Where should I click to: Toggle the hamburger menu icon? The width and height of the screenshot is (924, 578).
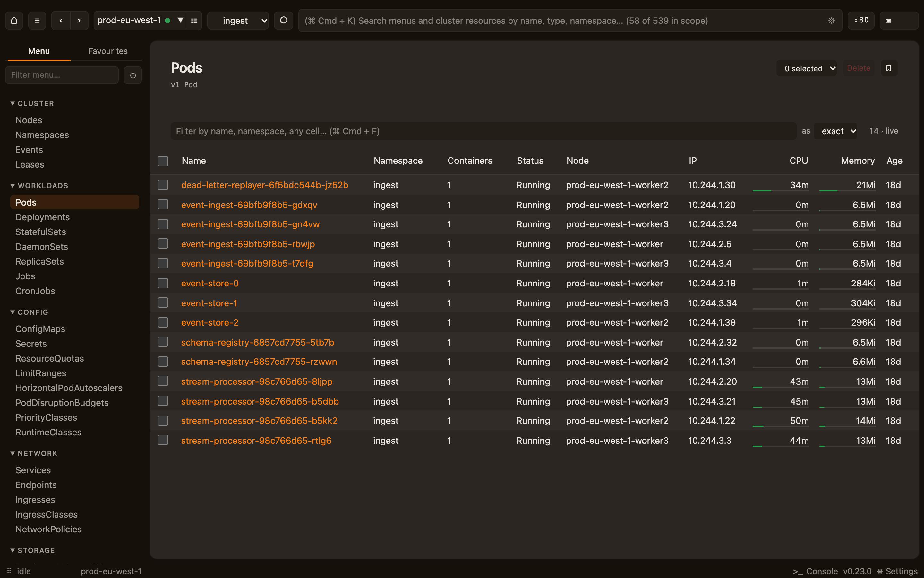(x=37, y=21)
